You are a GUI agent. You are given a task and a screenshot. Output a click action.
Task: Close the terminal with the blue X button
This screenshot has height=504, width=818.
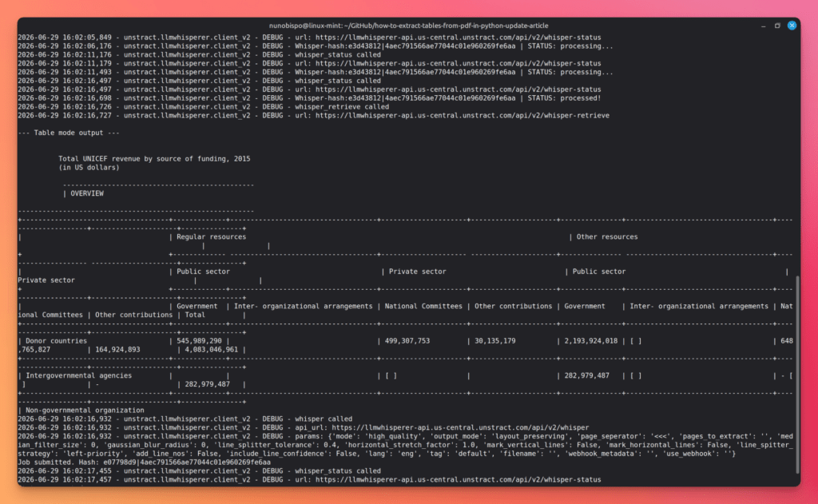(792, 25)
